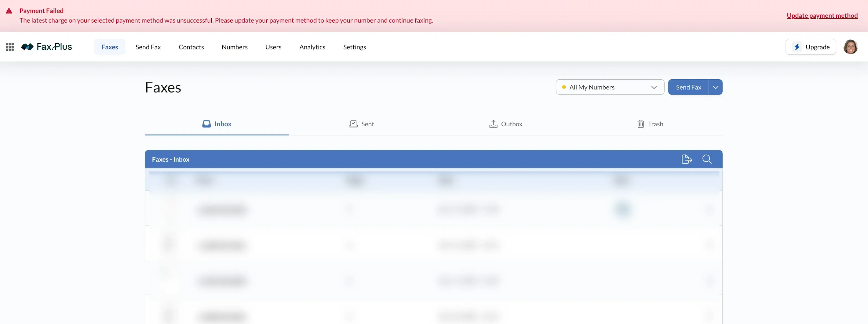Open Send Fax in navigation bar

point(148,47)
